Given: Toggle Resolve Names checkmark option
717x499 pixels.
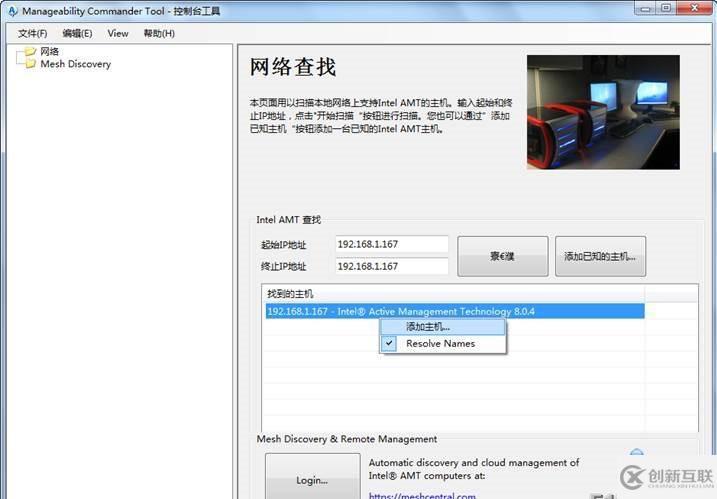Looking at the screenshot, I should (x=443, y=343).
